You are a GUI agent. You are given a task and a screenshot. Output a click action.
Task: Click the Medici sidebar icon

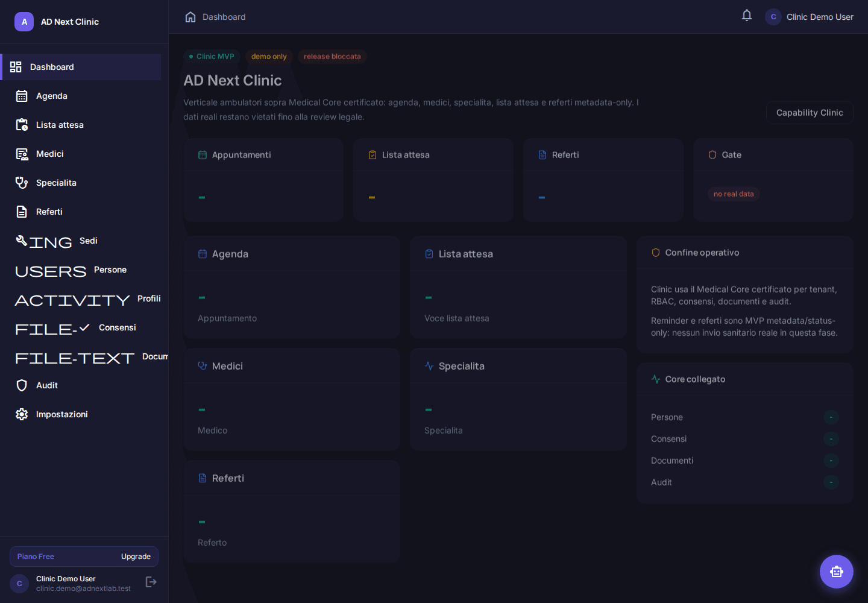(22, 154)
